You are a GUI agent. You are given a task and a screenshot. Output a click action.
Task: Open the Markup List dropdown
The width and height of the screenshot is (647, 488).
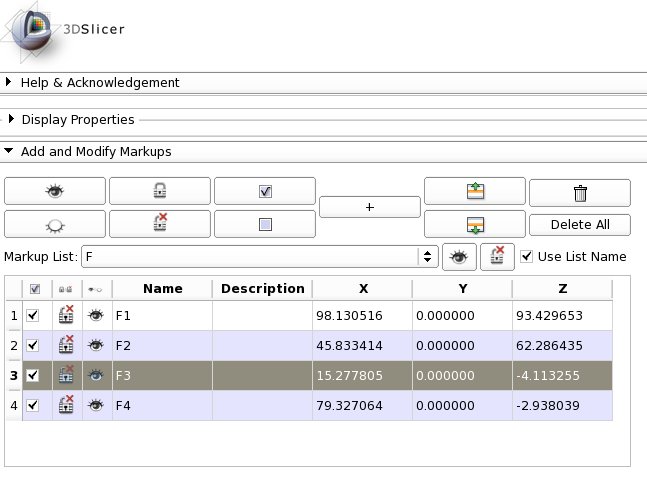tap(429, 257)
